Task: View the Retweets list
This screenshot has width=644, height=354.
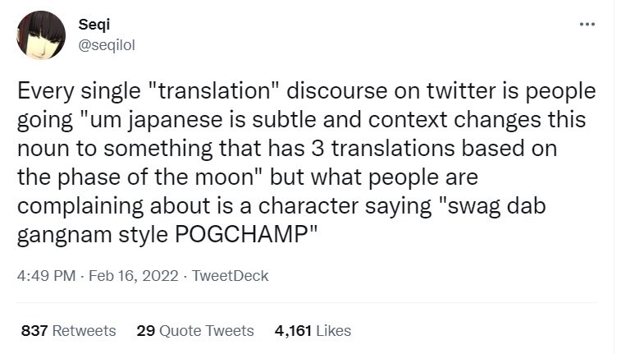Action: [84, 330]
